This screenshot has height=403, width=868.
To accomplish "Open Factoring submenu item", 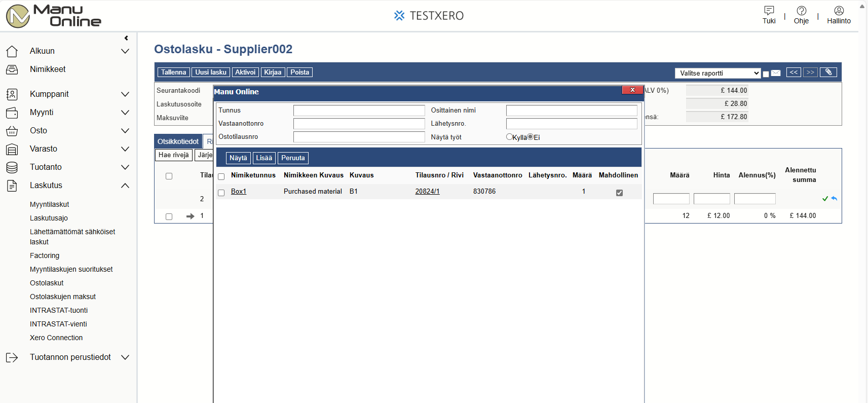I will [x=45, y=255].
